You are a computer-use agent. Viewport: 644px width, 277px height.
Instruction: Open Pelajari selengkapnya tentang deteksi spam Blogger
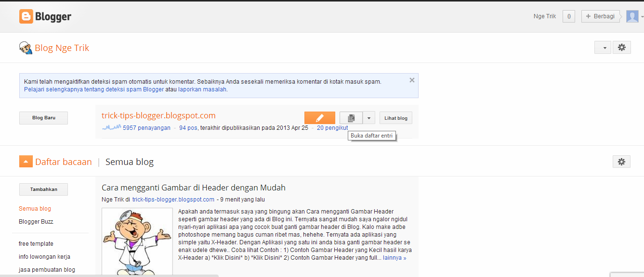tap(94, 89)
